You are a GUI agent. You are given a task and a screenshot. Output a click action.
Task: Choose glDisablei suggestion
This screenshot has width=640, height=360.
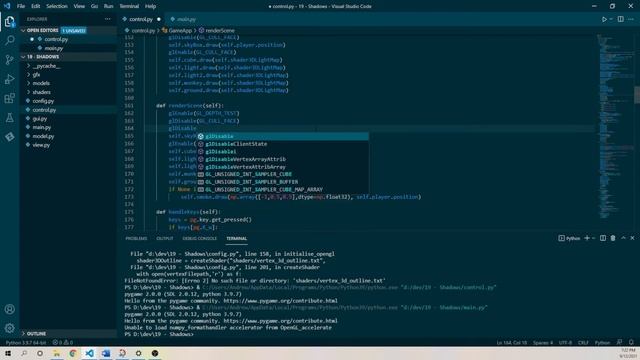click(x=283, y=151)
